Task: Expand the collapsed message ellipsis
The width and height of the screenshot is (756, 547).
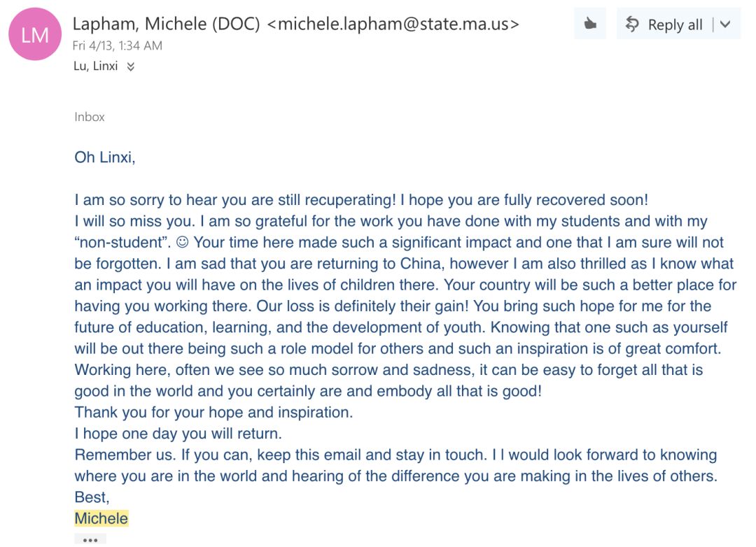Action: (x=90, y=540)
